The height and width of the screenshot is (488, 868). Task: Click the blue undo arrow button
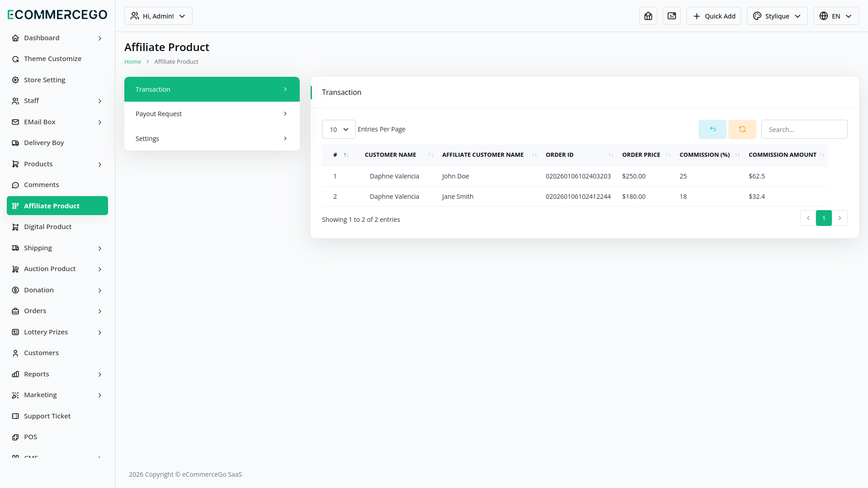(x=712, y=129)
